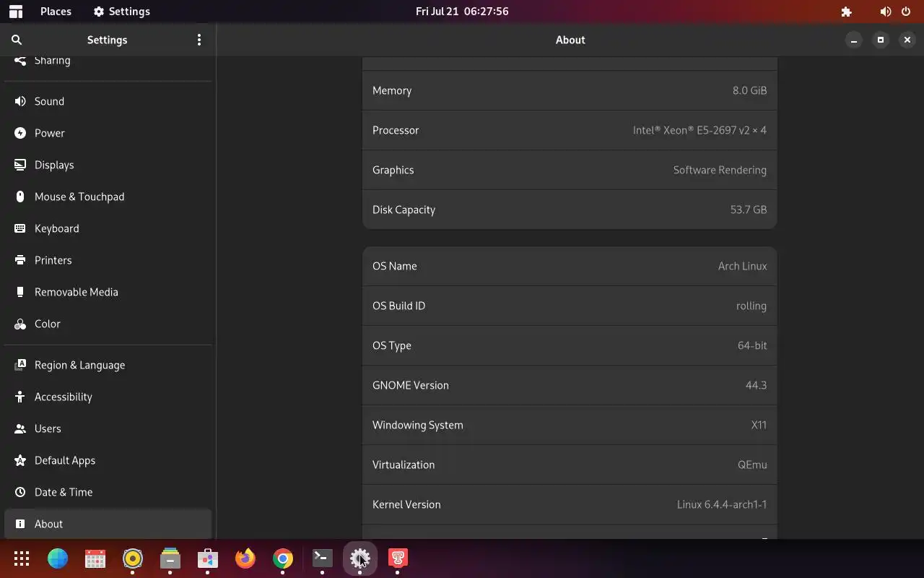This screenshot has height=578, width=924.
Task: Click the Memory row
Action: click(x=570, y=90)
